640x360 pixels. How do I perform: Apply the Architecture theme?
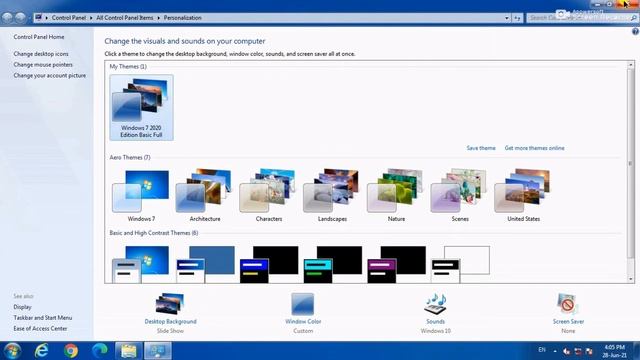click(x=205, y=196)
